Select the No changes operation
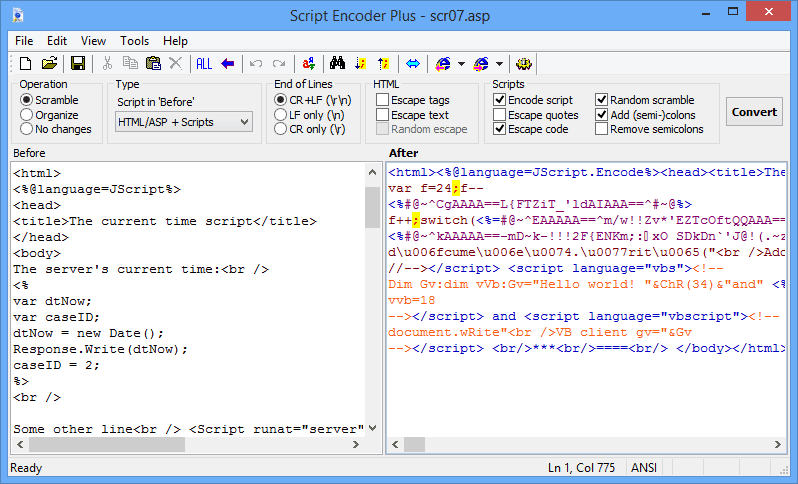 [56, 129]
